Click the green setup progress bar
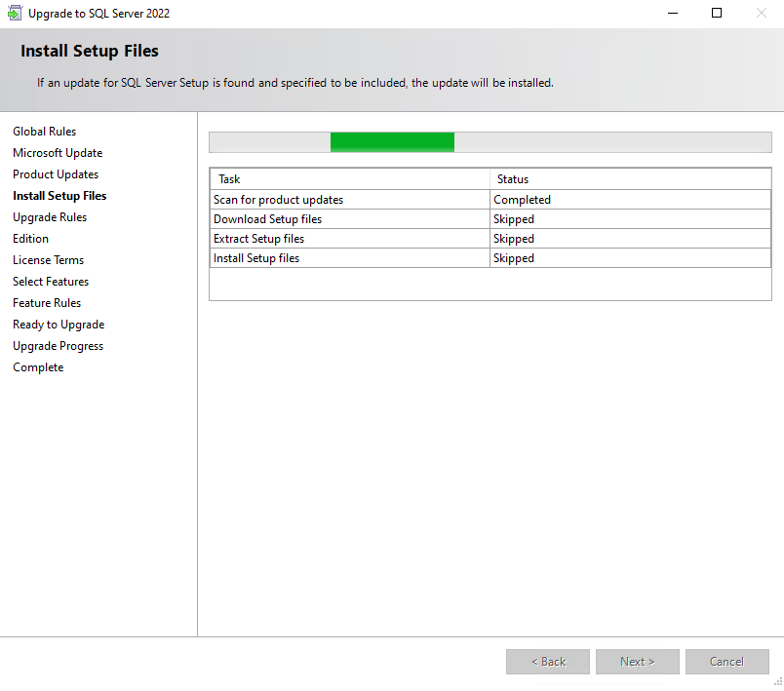 coord(392,142)
